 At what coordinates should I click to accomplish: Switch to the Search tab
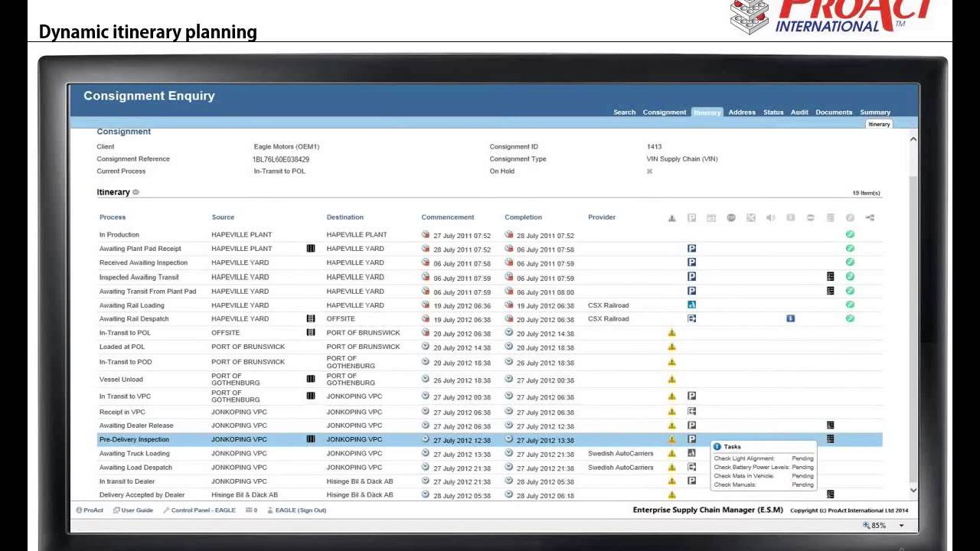(x=624, y=112)
